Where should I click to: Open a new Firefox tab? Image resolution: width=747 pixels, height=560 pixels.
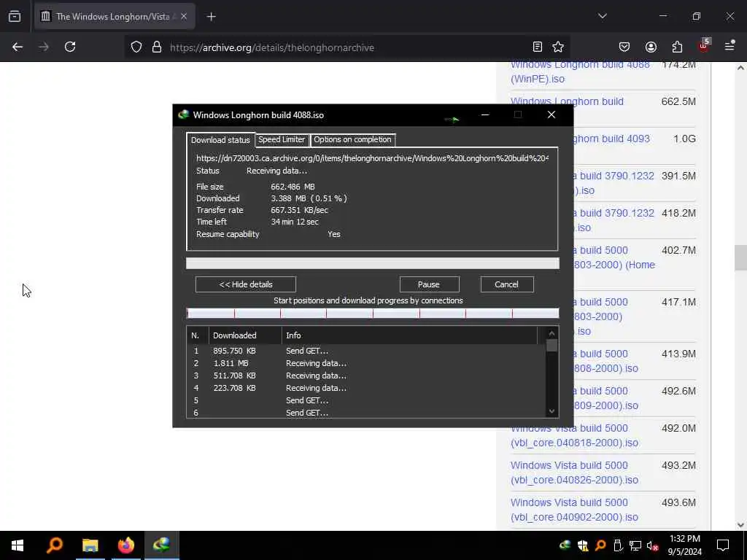(212, 17)
